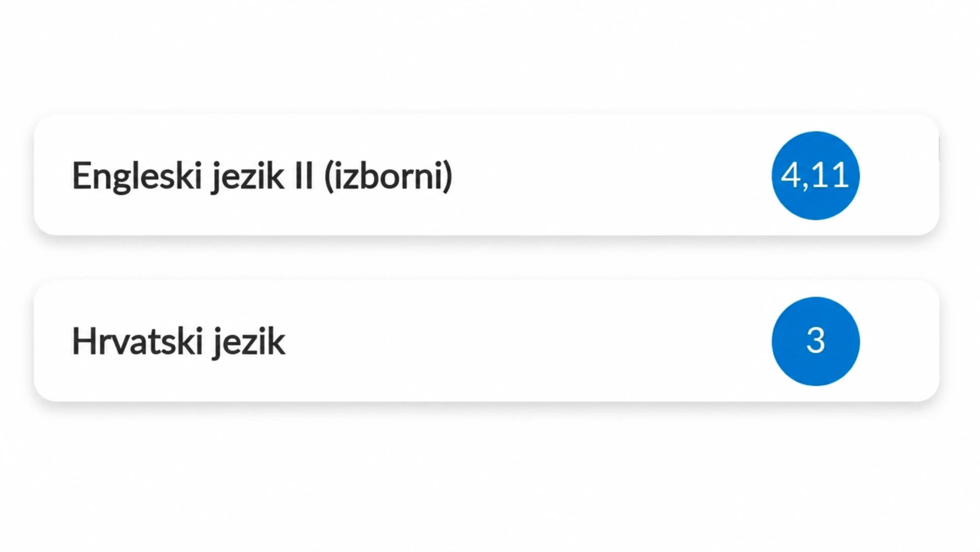
Task: Click the number 4,11 inside the blue circle
Action: [x=814, y=176]
